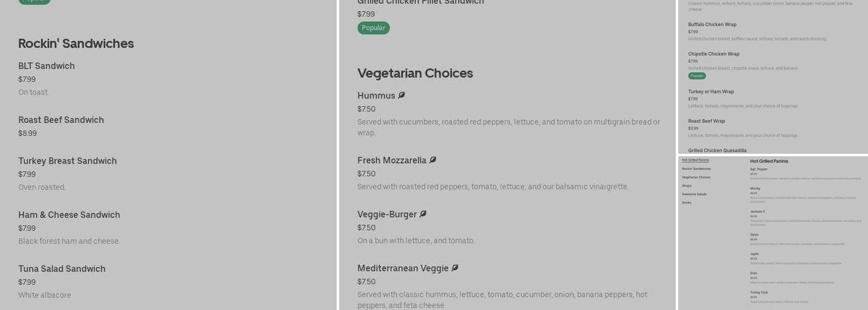Click the leaf icon beside Veggie-Burger
868x310 pixels.
tap(423, 214)
